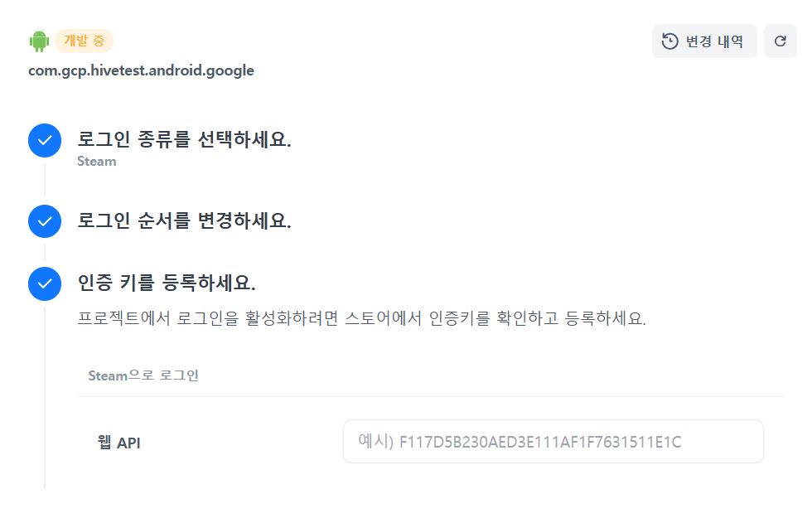Click the Steam subtitle under login type
This screenshot has width=812, height=523.
pos(96,162)
